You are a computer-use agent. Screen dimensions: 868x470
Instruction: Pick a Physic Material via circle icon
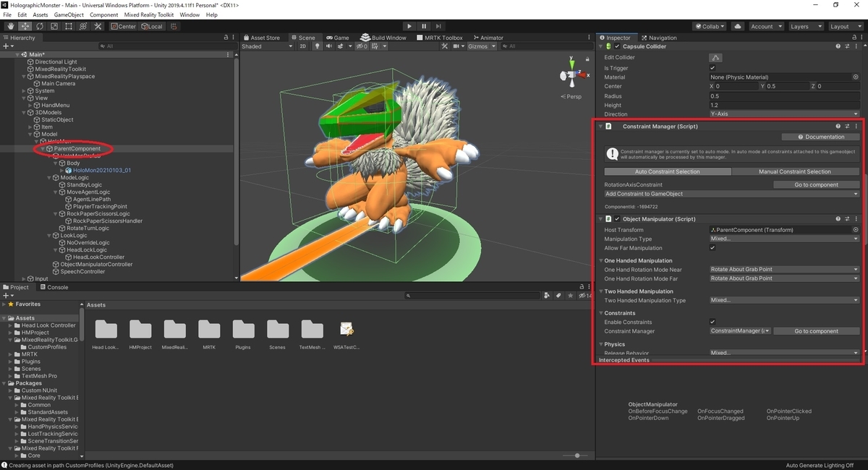[856, 77]
